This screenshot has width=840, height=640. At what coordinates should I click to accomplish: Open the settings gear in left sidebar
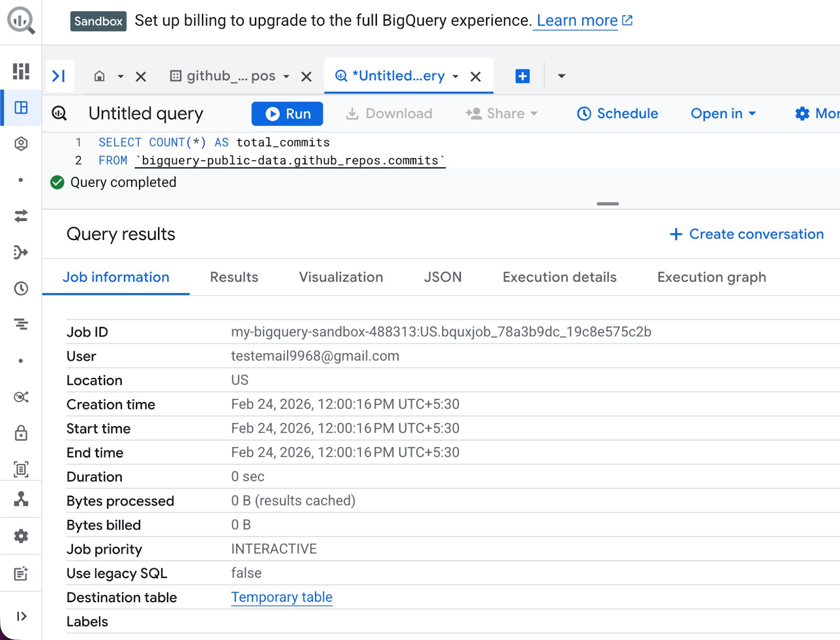pos(21,536)
